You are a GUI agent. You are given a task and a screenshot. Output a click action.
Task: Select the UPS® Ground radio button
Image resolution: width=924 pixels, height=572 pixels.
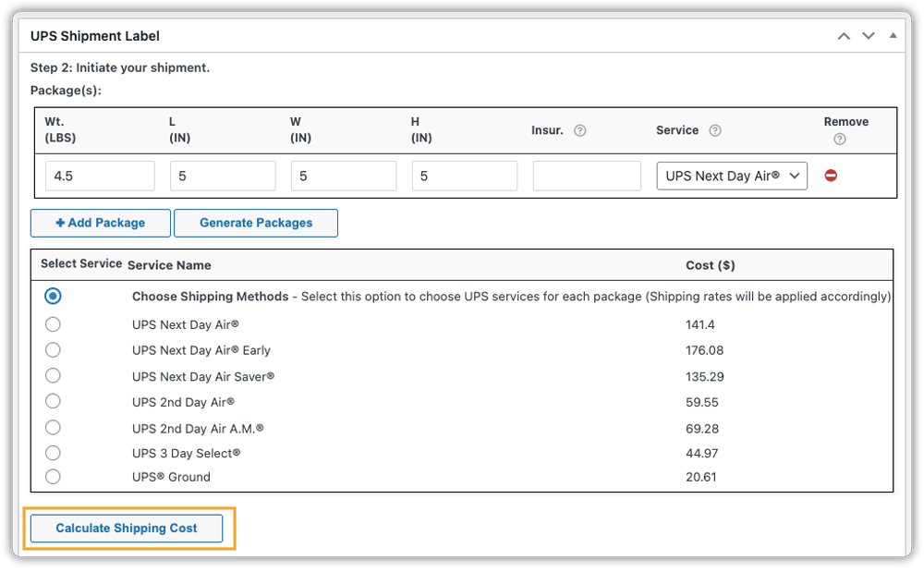tap(53, 477)
